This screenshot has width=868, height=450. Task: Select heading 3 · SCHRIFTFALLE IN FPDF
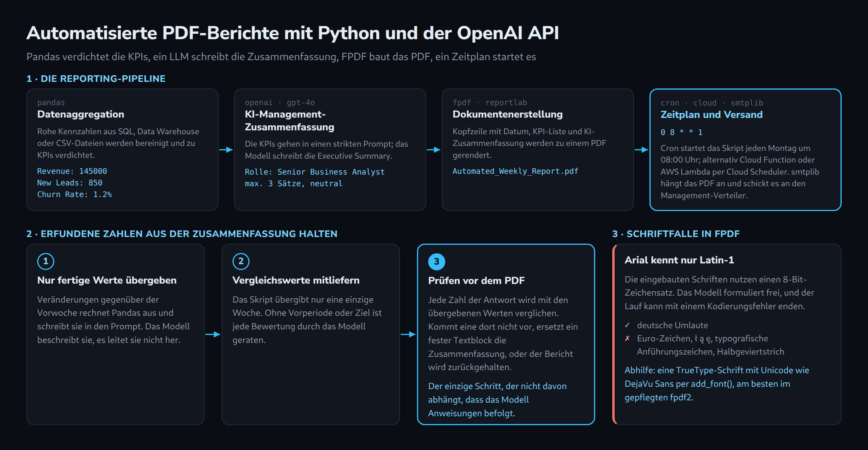click(x=676, y=234)
